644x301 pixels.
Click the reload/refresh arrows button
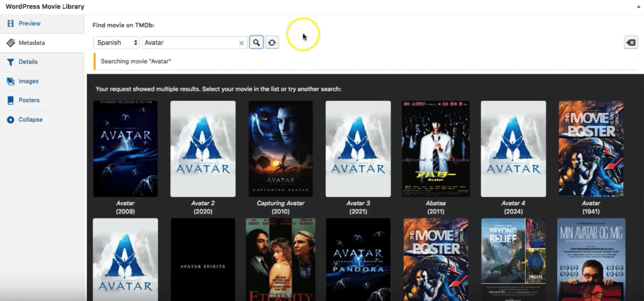click(272, 42)
